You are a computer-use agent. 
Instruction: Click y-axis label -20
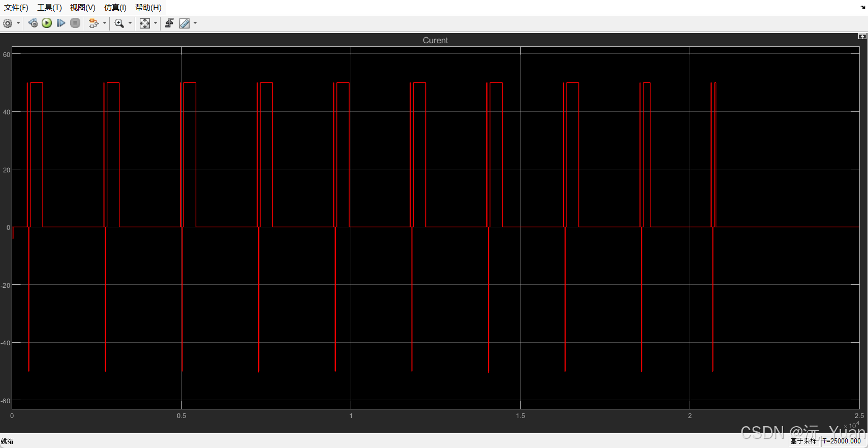point(6,285)
